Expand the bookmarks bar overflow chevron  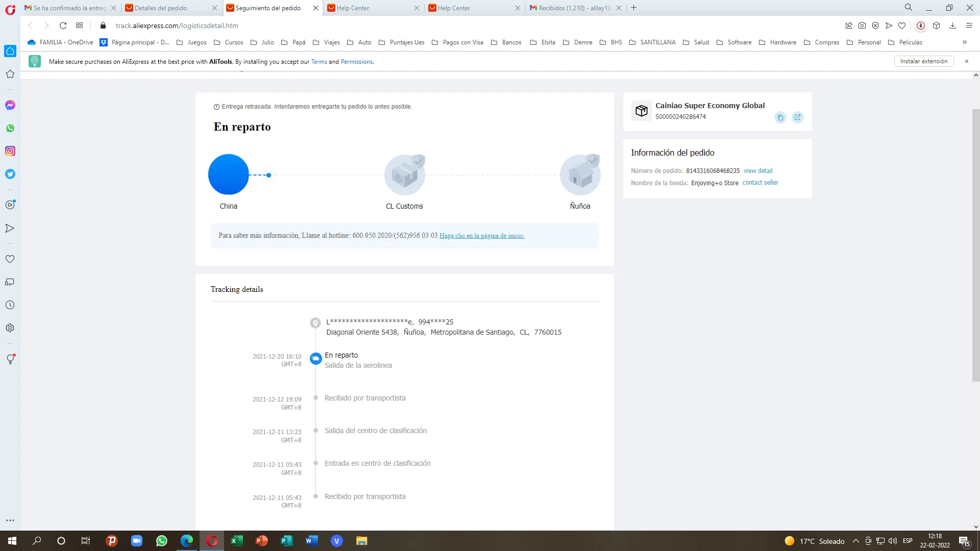pos(964,42)
